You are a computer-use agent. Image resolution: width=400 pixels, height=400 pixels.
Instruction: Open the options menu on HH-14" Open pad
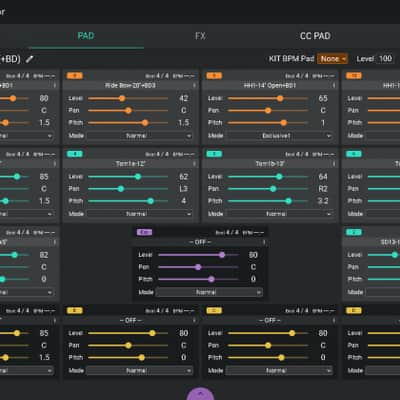pyautogui.click(x=334, y=86)
